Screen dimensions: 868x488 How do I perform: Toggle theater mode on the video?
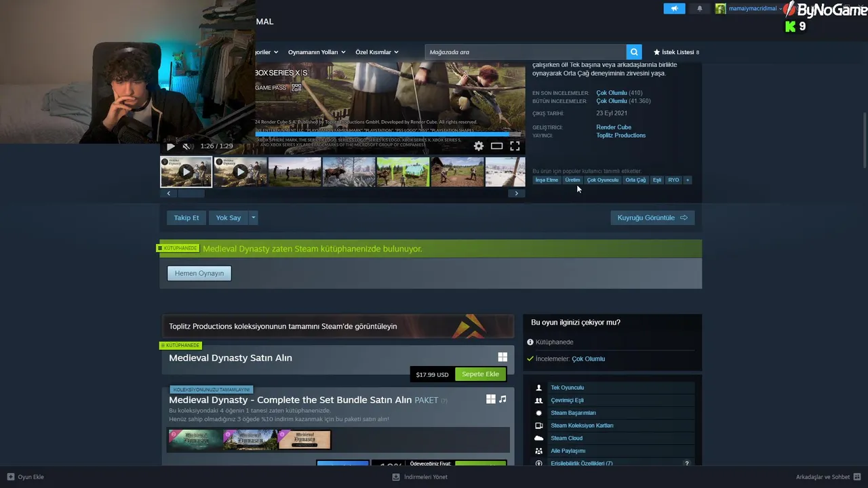coord(497,146)
